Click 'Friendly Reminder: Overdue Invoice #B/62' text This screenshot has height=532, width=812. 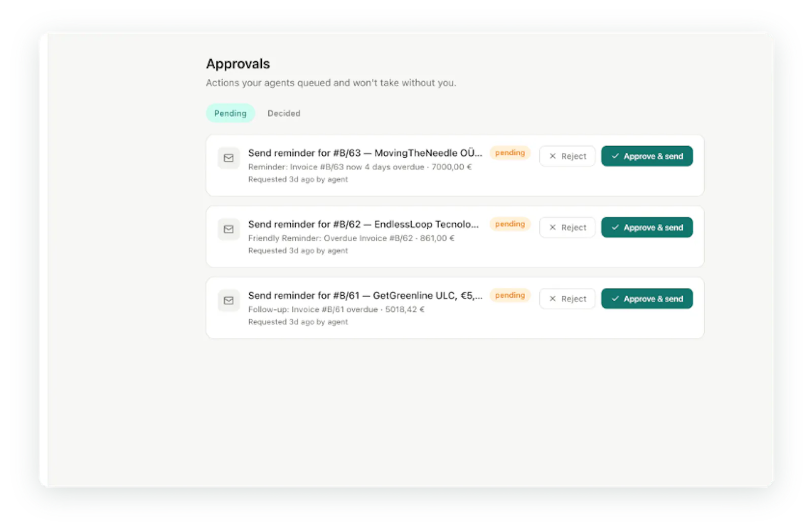330,238
